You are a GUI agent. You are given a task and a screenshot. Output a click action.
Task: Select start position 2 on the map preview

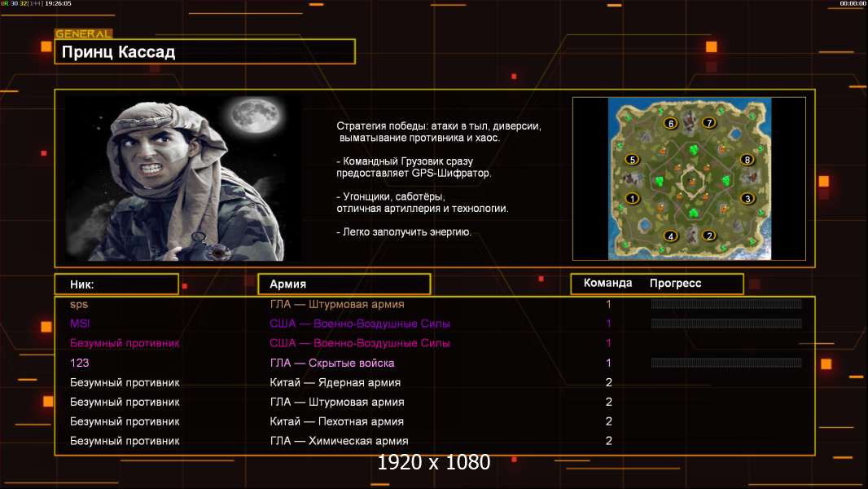[x=709, y=236]
